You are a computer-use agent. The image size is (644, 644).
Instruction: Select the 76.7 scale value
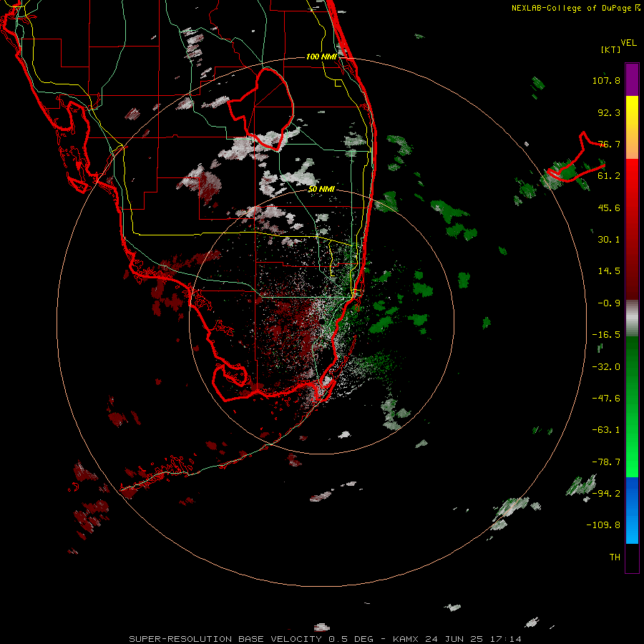point(609,144)
